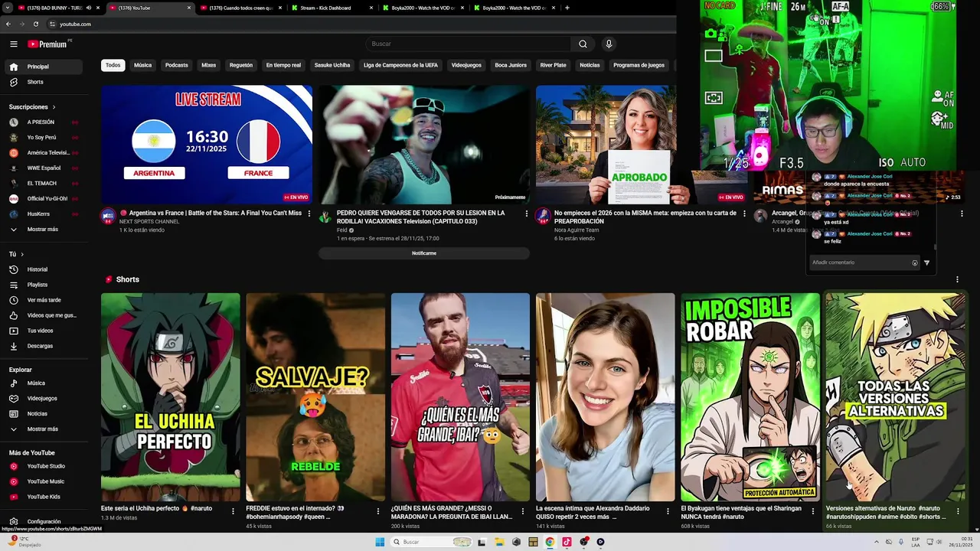Expand the Suscripciones section chevron
The height and width of the screenshot is (551, 980).
click(x=54, y=107)
